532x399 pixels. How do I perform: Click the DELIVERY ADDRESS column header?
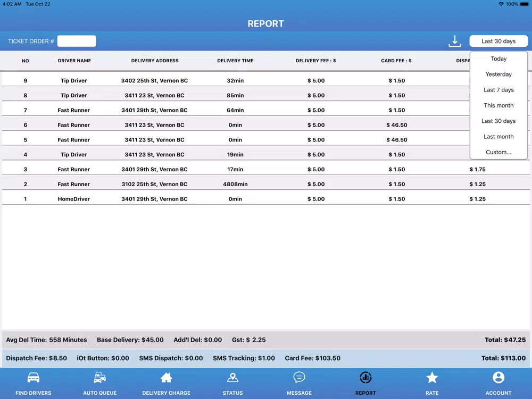pos(155,61)
